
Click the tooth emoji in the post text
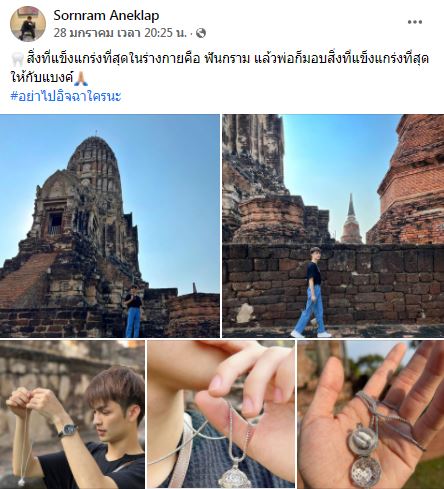[x=17, y=59]
